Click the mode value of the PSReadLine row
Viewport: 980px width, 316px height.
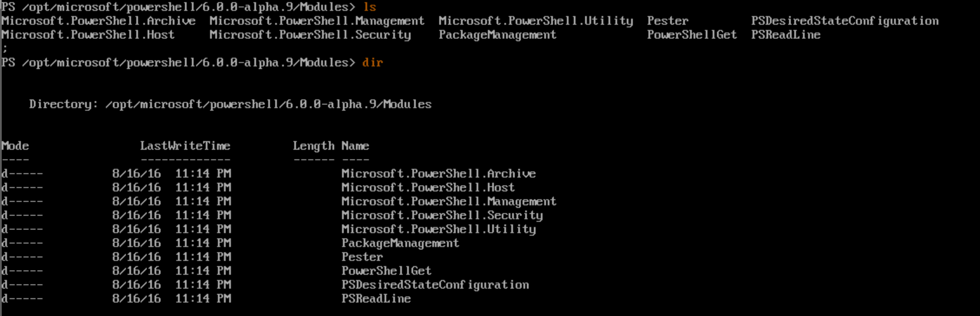[x=22, y=299]
